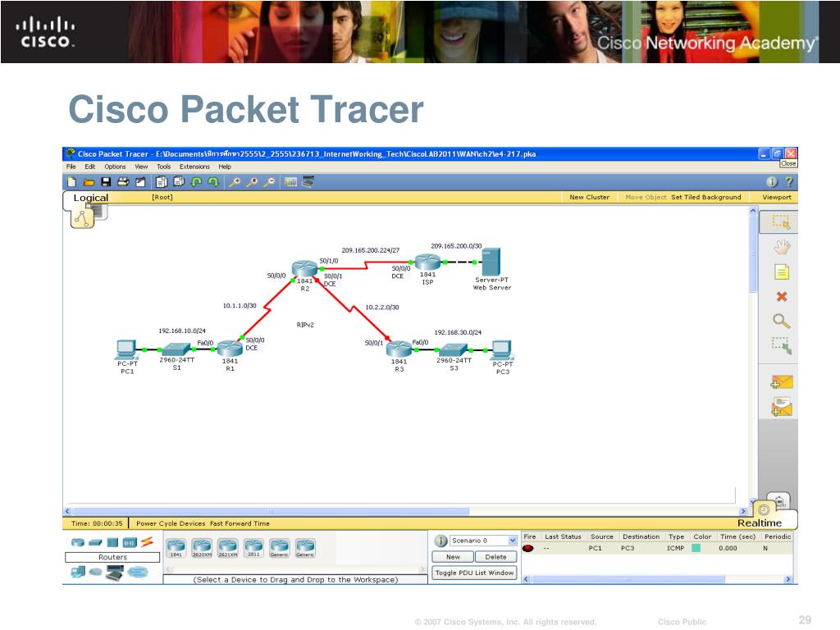Click the Zoom In magnifier icon
Viewport: 840px width, 630px height.
tap(235, 182)
